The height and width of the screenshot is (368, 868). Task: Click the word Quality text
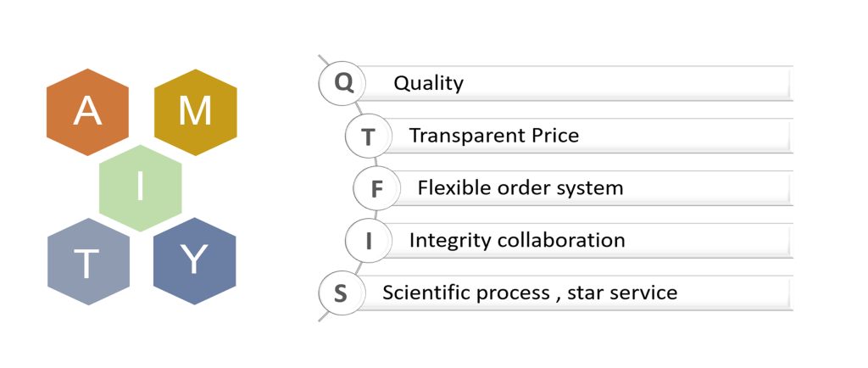[x=428, y=84]
